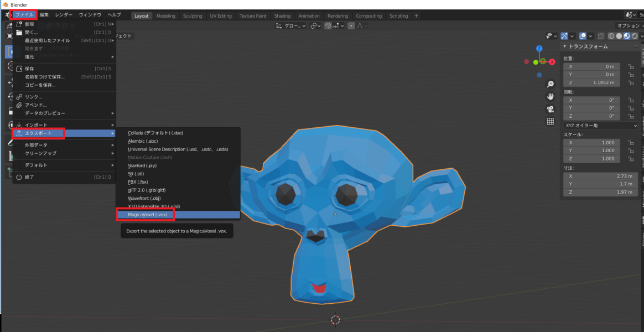644x332 pixels.
Task: Switch to the Layout workspace tab
Action: [x=142, y=16]
